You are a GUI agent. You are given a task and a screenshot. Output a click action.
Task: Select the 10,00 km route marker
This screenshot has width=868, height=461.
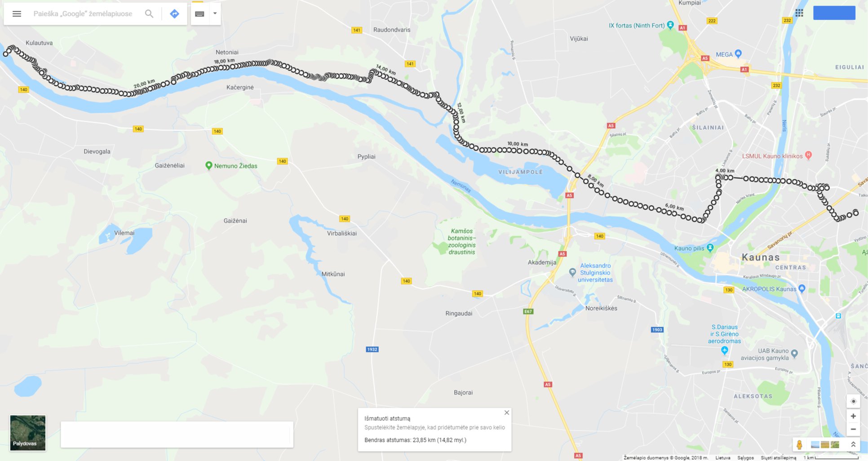(x=518, y=144)
